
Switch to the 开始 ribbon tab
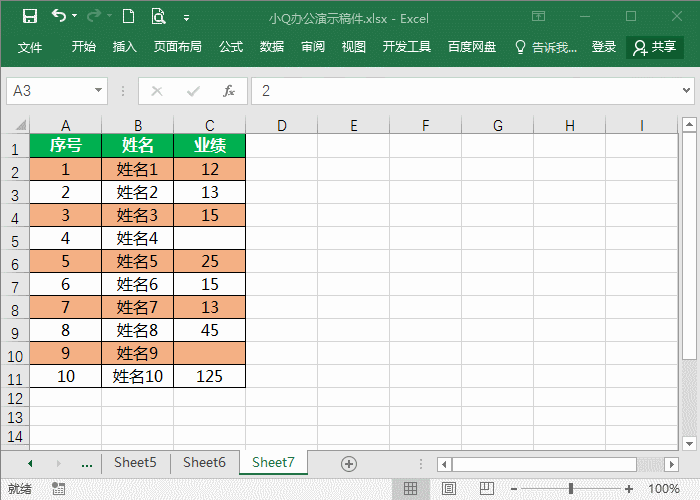pyautogui.click(x=83, y=46)
